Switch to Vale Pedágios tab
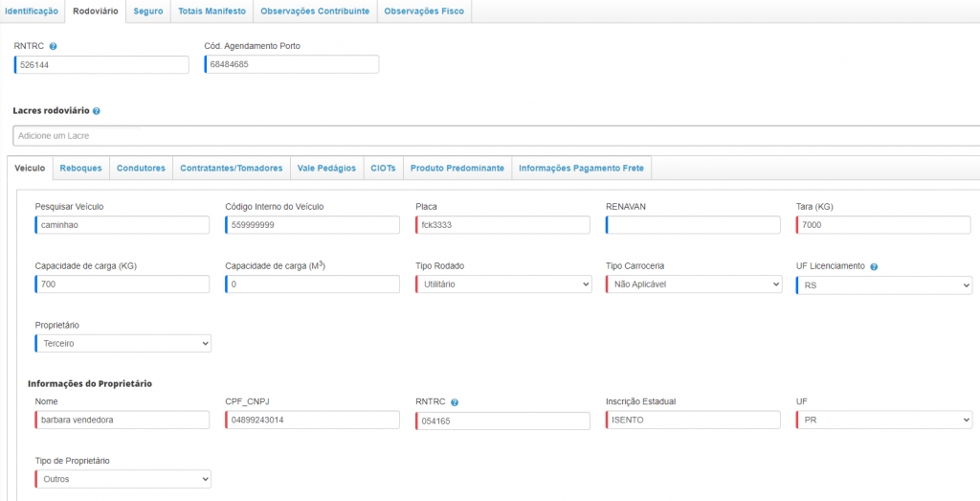Screen dimensions: 980x501 pos(326,168)
